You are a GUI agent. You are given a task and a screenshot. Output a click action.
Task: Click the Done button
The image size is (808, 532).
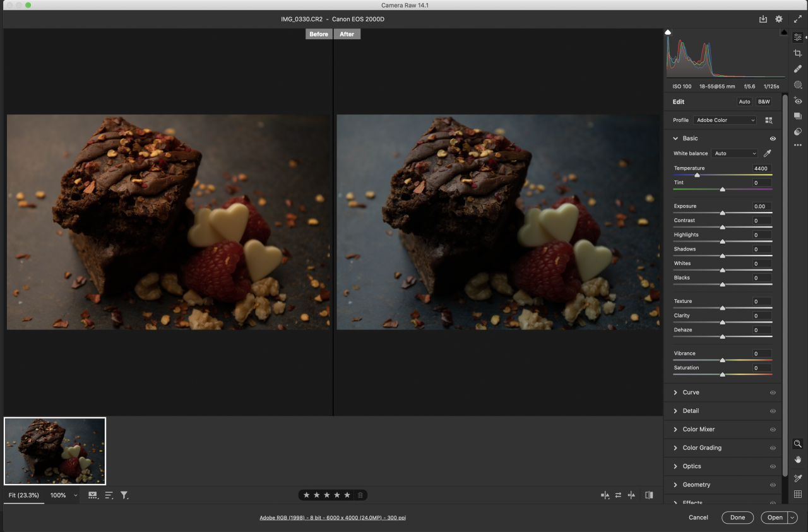pos(737,517)
